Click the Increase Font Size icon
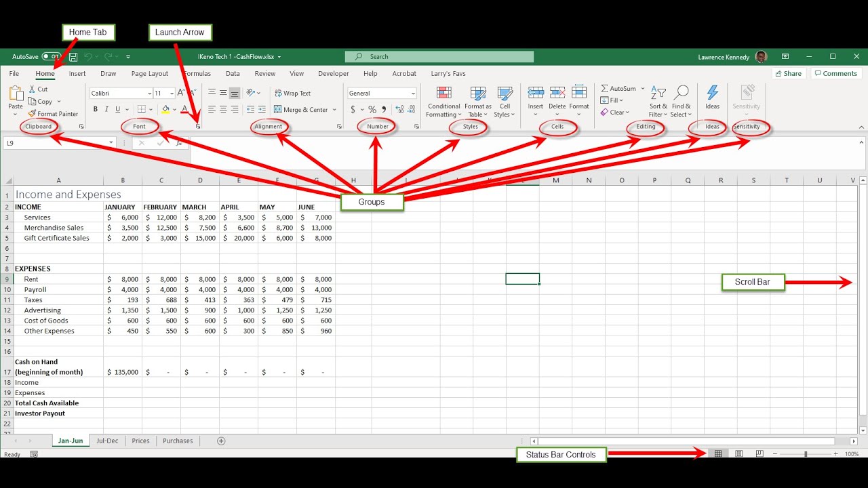 coord(182,93)
